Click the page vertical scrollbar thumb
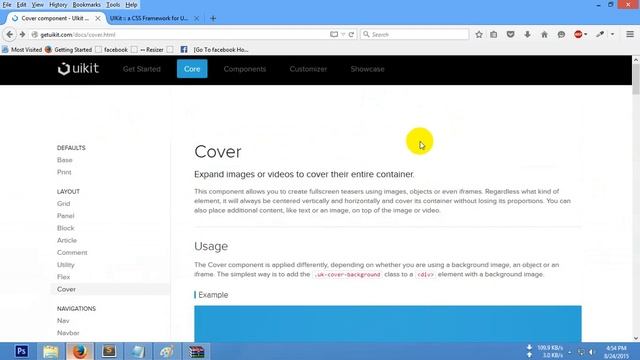The width and height of the screenshot is (640, 360). coord(636,79)
